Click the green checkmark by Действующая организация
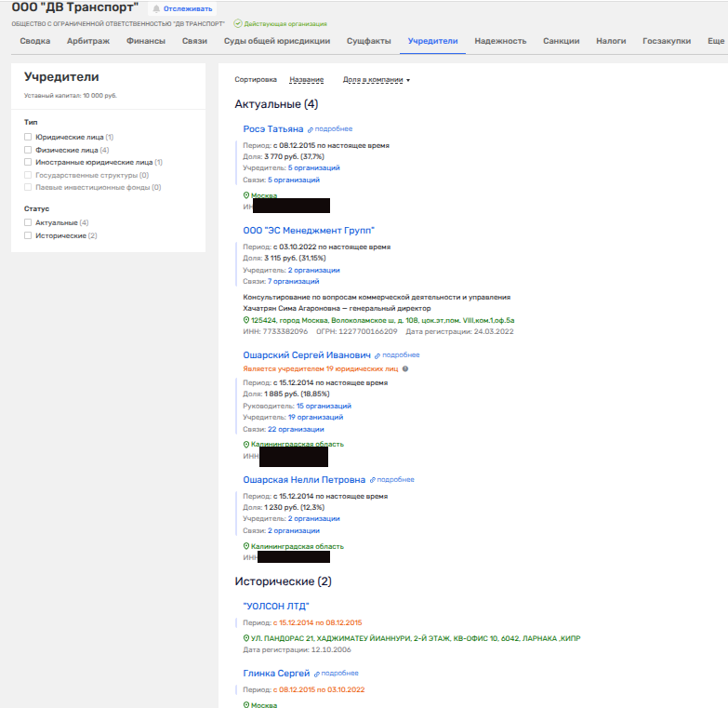Viewport: 728px width, 708px height. (237, 22)
